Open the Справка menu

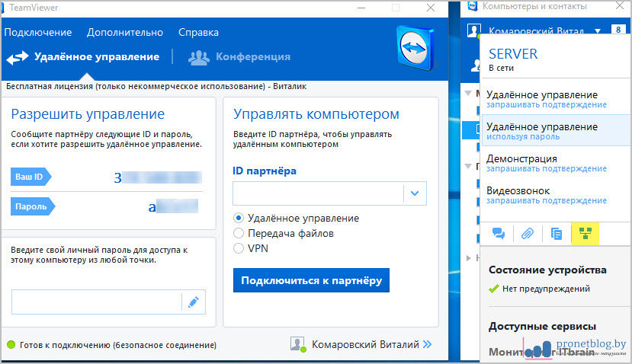[198, 33]
